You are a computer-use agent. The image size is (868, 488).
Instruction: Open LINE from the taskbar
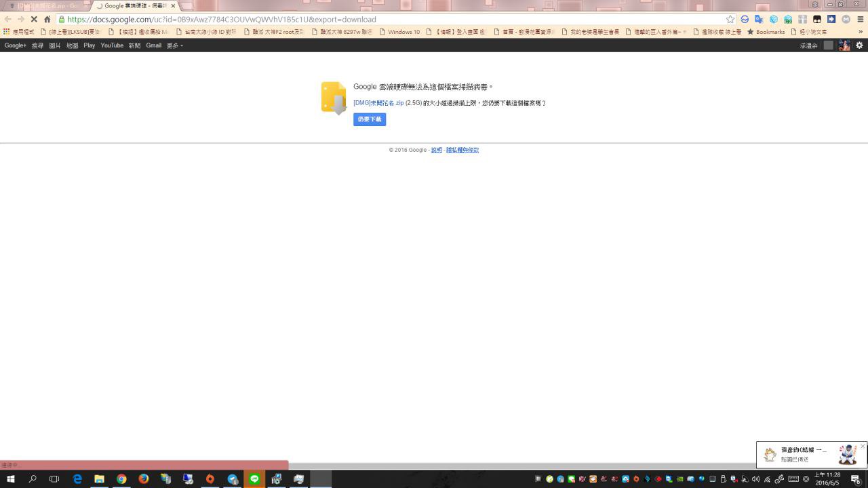(254, 479)
